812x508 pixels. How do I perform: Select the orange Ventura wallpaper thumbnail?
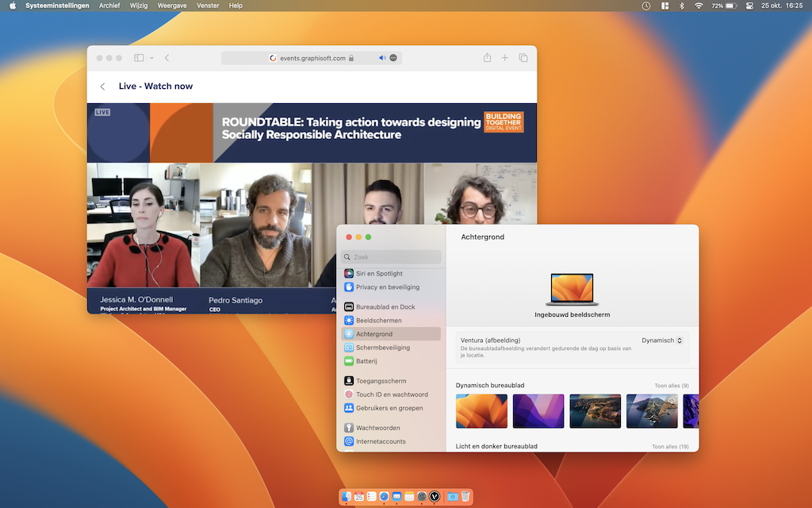481,411
